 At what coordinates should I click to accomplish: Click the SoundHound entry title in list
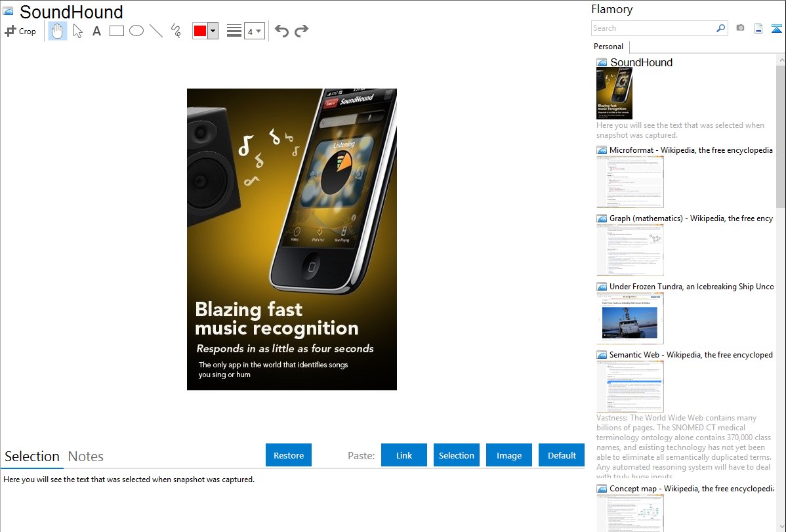coord(641,63)
